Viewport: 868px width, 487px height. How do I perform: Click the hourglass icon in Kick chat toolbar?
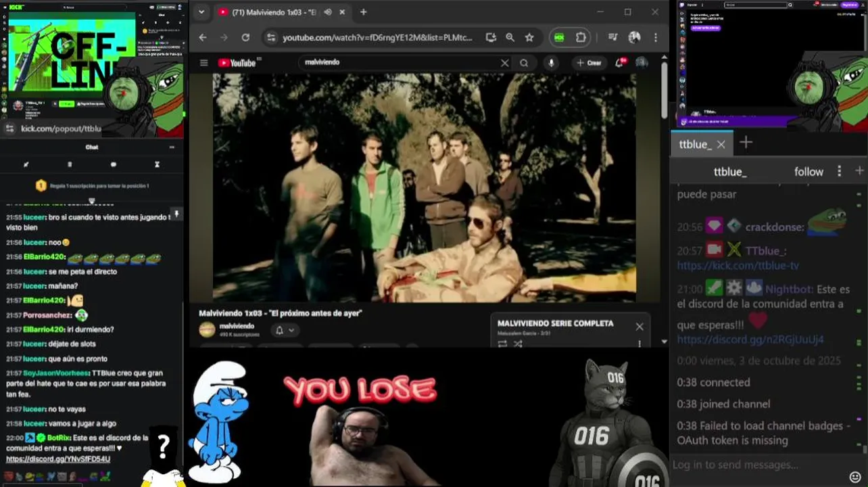pyautogui.click(x=157, y=164)
